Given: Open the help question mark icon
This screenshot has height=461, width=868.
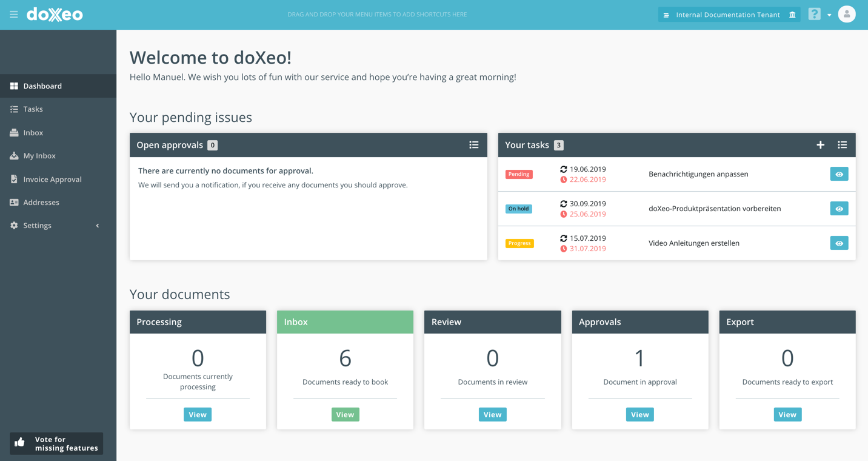Looking at the screenshot, I should pyautogui.click(x=814, y=14).
